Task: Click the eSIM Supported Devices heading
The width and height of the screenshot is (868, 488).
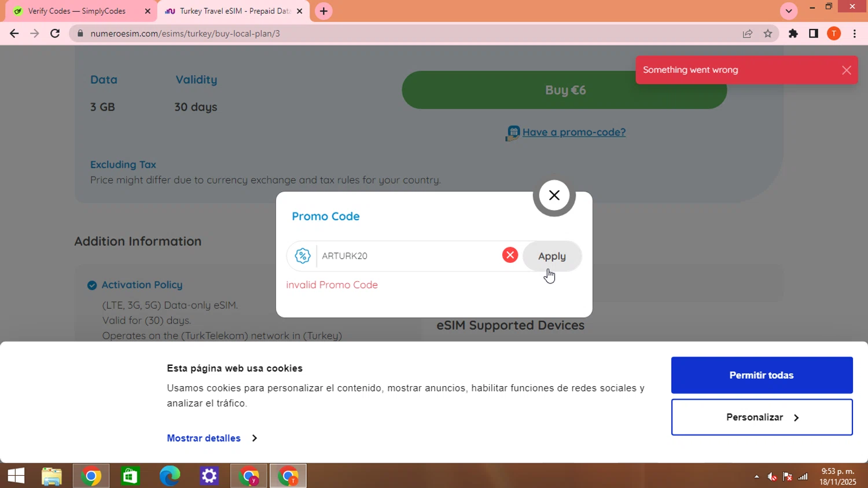Action: point(510,325)
